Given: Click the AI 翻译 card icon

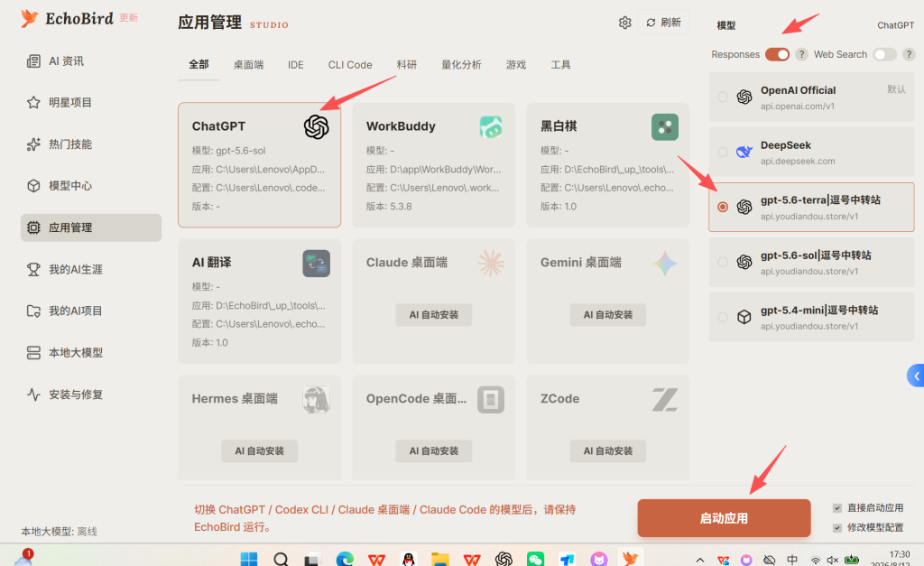Looking at the screenshot, I should pos(316,263).
